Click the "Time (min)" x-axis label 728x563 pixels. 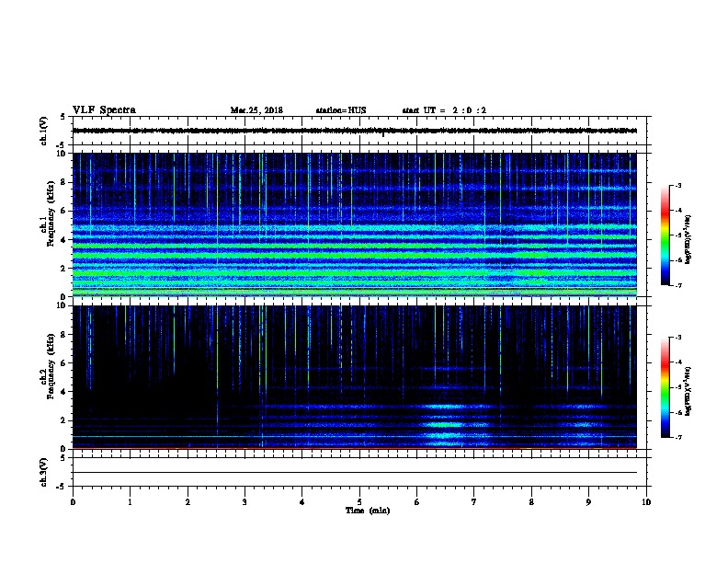[x=368, y=511]
